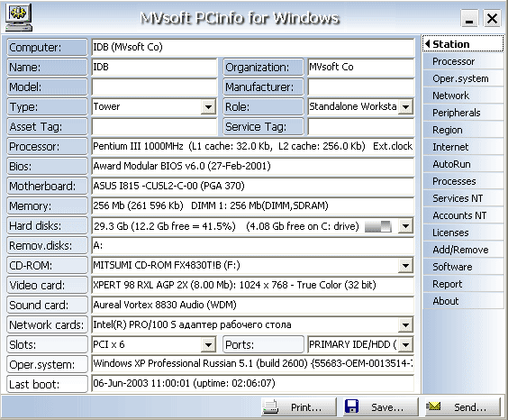
Task: Expand the Hard disks dropdown arrow
Action: [x=405, y=226]
